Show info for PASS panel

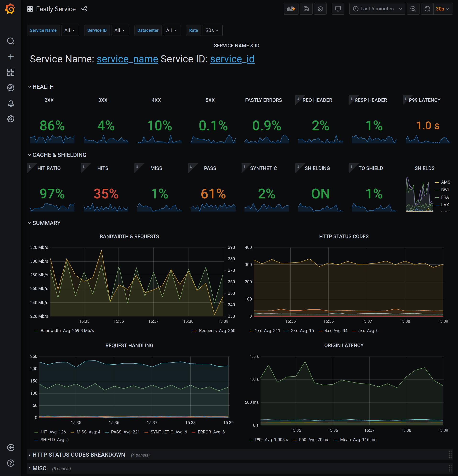coord(191,166)
